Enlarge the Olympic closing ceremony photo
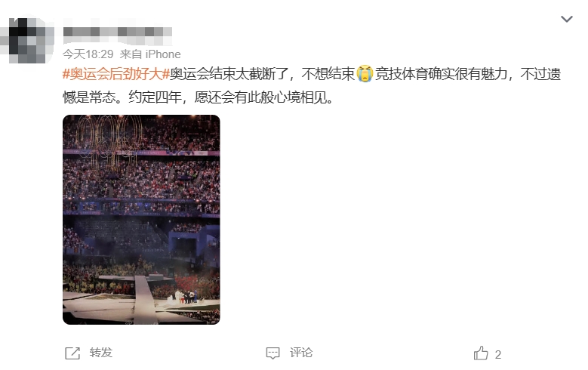 (141, 220)
